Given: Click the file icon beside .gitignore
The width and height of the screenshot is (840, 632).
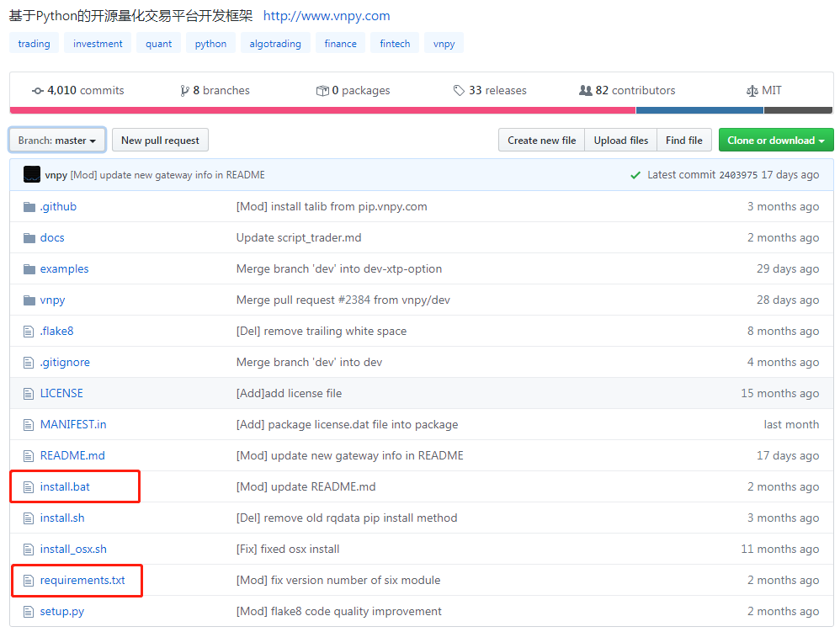Looking at the screenshot, I should [29, 363].
